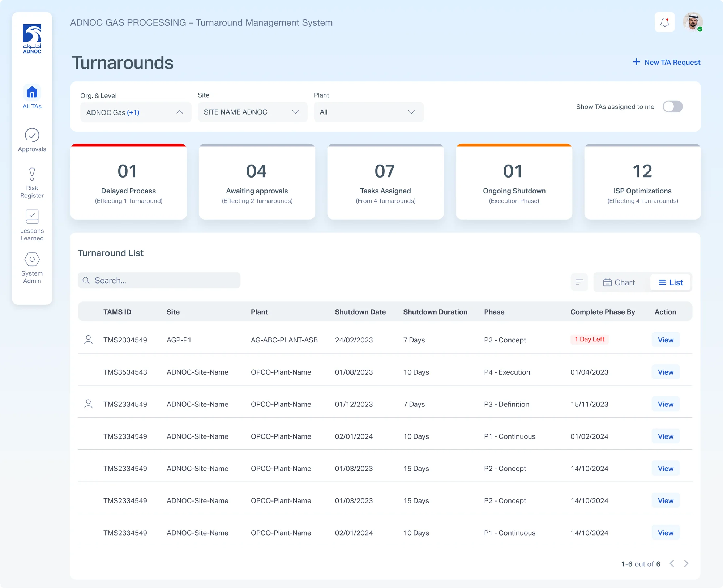Open Ongoing Shutdown card
This screenshot has width=723, height=588.
514,182
